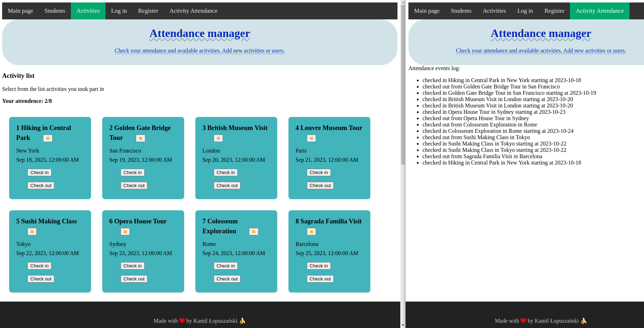Check out of Sushi Making Class
The image size is (644, 328).
point(41,279)
